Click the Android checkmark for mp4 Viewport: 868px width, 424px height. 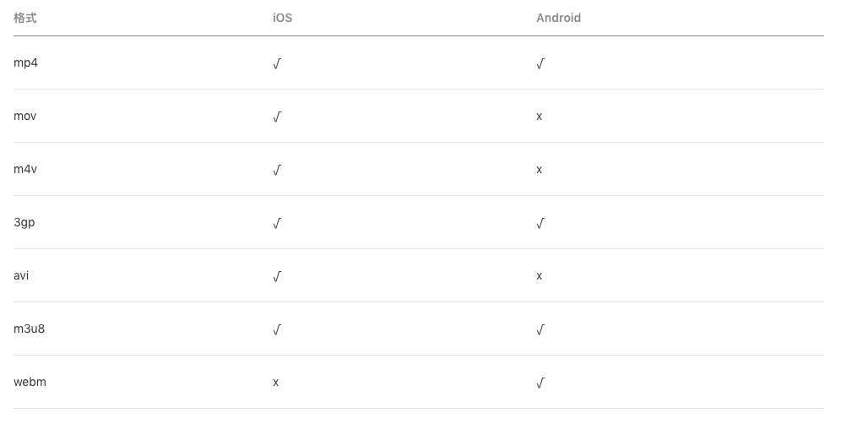[x=541, y=63]
